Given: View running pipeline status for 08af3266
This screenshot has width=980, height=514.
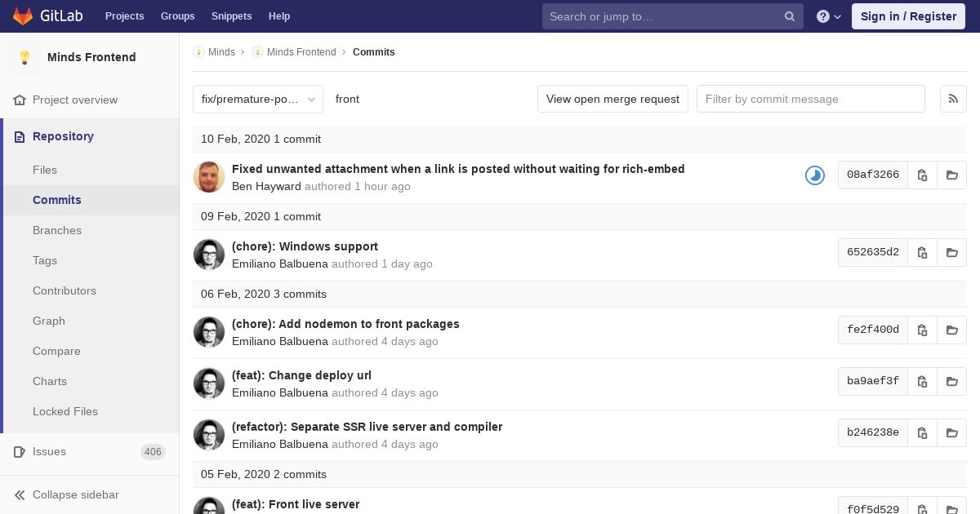Looking at the screenshot, I should pyautogui.click(x=815, y=175).
